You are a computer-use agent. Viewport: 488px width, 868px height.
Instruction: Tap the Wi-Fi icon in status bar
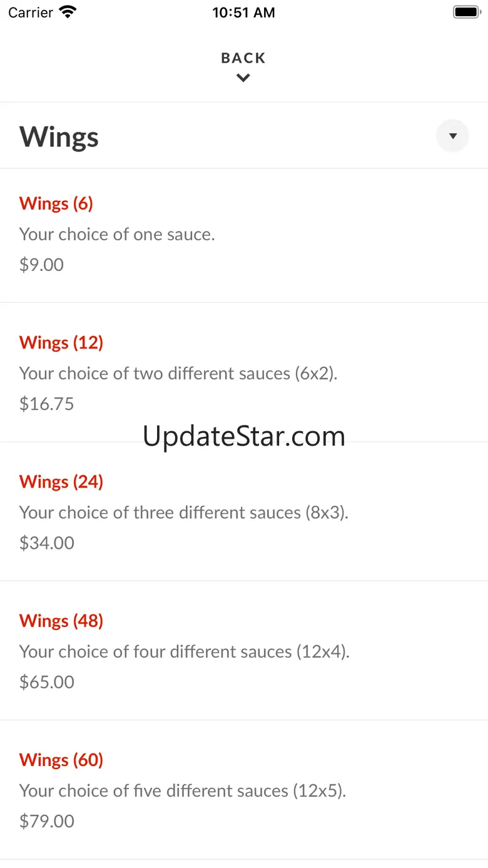coord(68,13)
